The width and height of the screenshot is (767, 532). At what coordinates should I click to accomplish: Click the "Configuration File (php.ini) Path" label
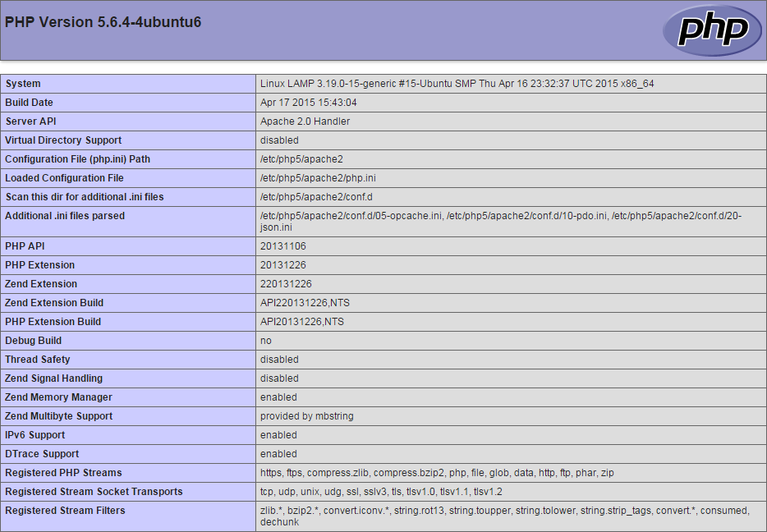tap(77, 159)
